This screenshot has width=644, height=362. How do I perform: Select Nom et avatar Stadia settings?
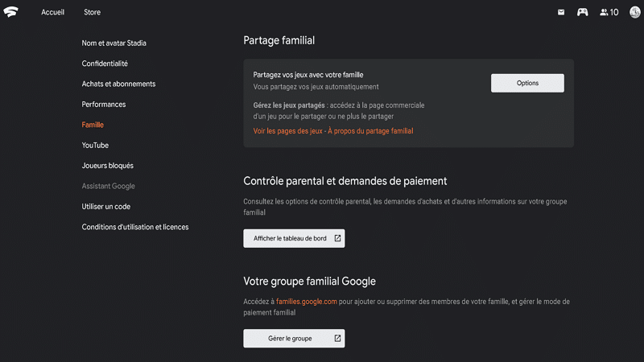pos(114,43)
